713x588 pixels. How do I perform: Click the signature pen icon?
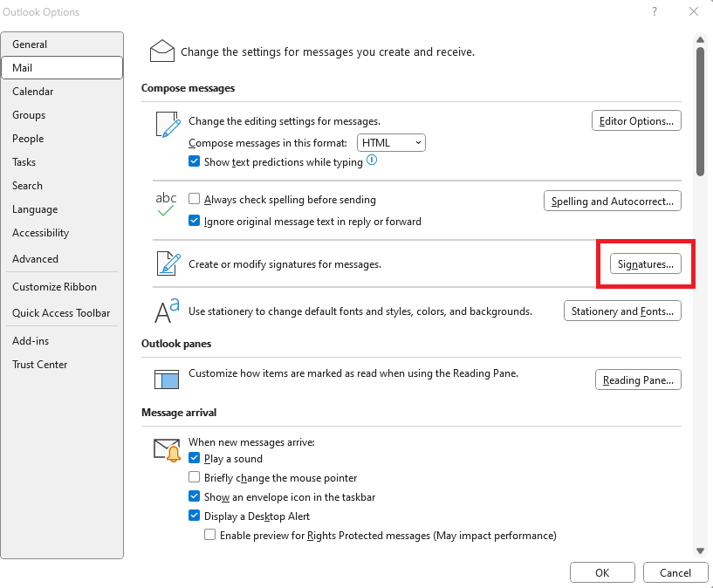[168, 263]
